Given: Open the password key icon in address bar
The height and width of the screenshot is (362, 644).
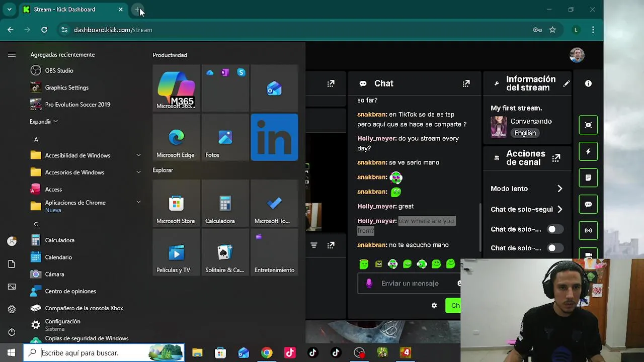Looking at the screenshot, I should coord(537,30).
